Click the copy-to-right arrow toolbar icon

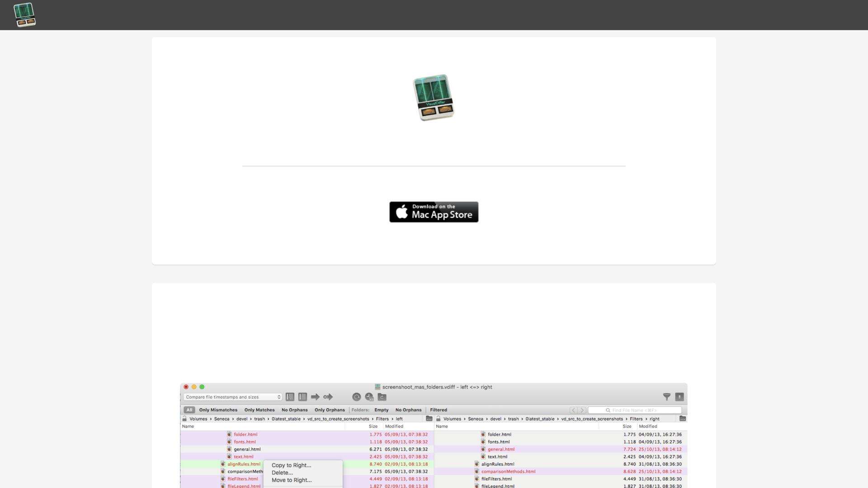(x=315, y=397)
